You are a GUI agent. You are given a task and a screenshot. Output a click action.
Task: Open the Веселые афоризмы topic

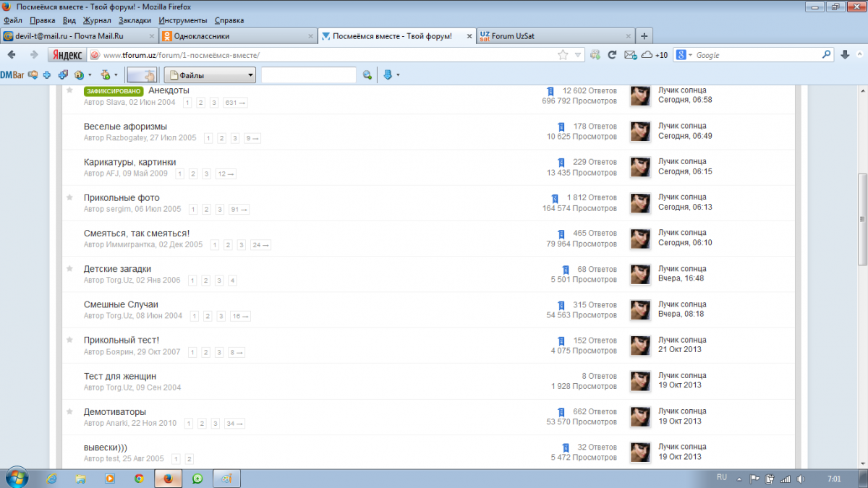click(125, 127)
